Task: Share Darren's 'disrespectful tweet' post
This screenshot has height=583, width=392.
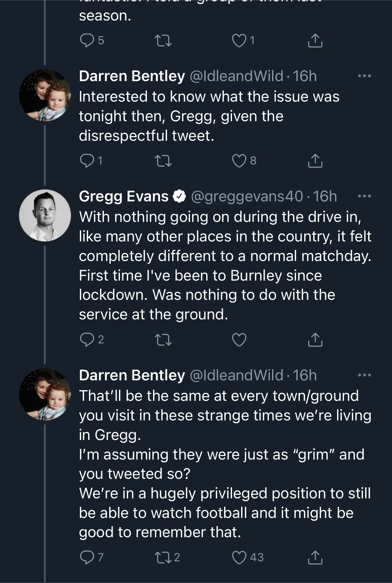Action: [x=315, y=161]
